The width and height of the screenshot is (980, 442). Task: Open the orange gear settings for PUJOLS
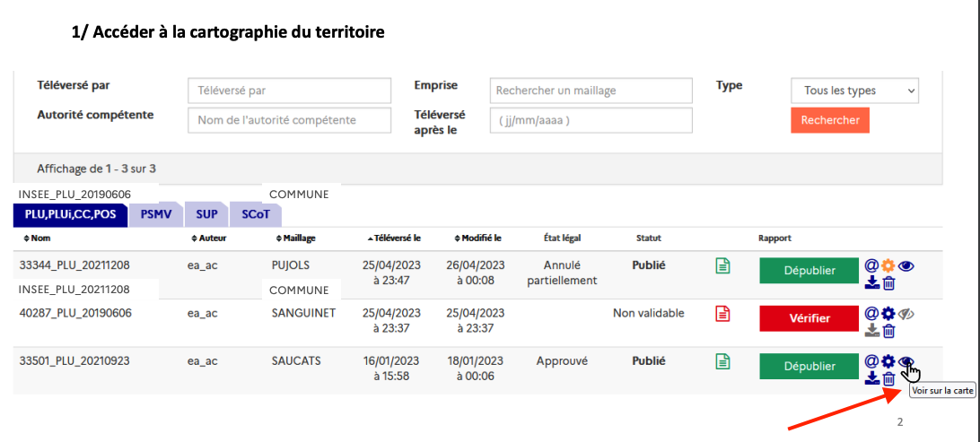click(x=888, y=265)
